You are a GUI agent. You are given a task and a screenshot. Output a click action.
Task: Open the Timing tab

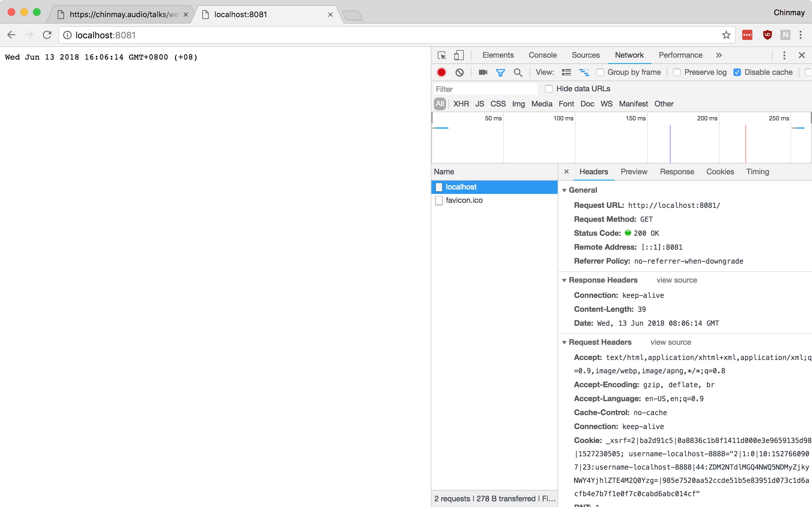coord(757,172)
